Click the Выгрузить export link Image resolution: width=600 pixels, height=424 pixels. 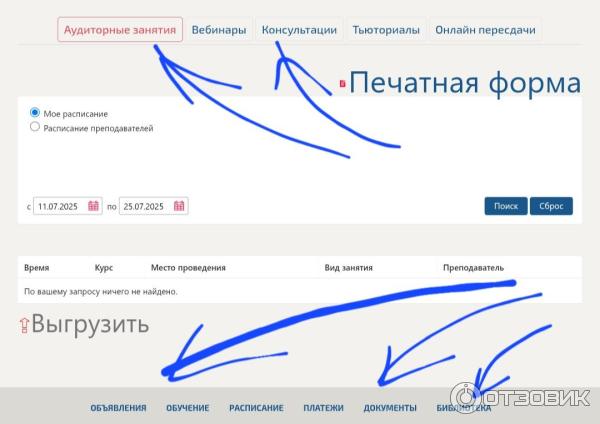click(90, 325)
